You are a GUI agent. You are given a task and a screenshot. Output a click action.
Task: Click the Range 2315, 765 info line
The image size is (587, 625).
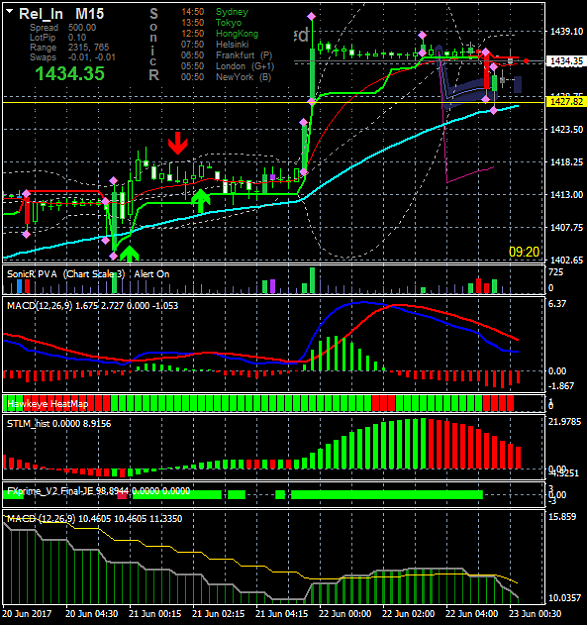click(x=69, y=48)
